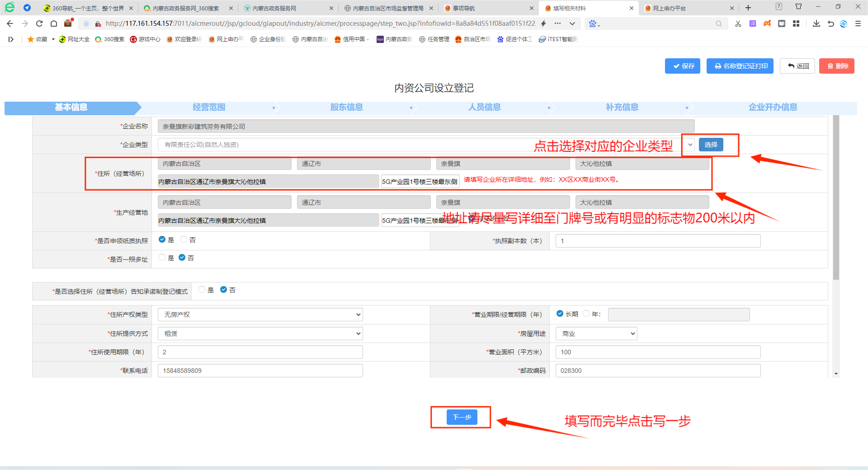This screenshot has height=470, width=868.
Task: Expand the 房屋用途 dropdown
Action: [x=596, y=334]
